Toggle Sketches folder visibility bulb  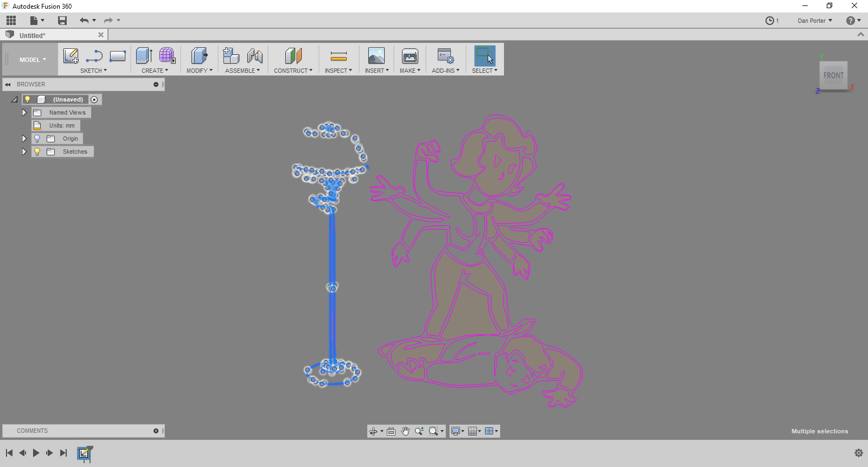click(37, 152)
